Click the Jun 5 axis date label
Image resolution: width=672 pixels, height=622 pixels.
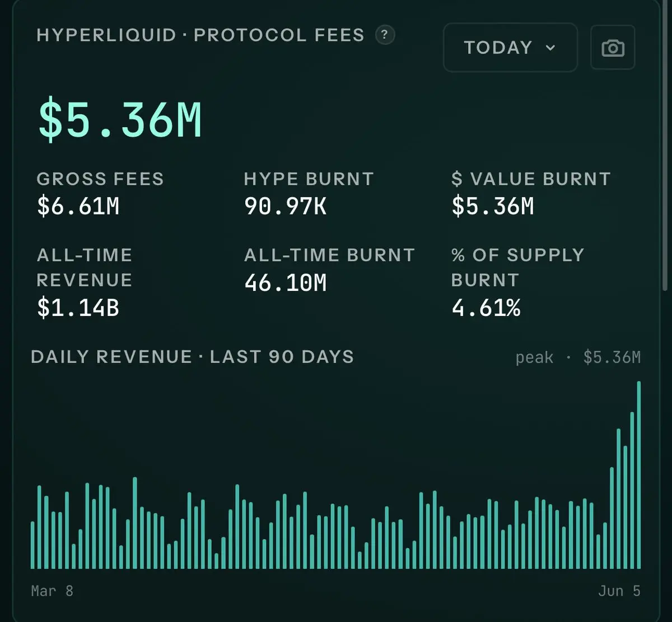click(x=619, y=591)
